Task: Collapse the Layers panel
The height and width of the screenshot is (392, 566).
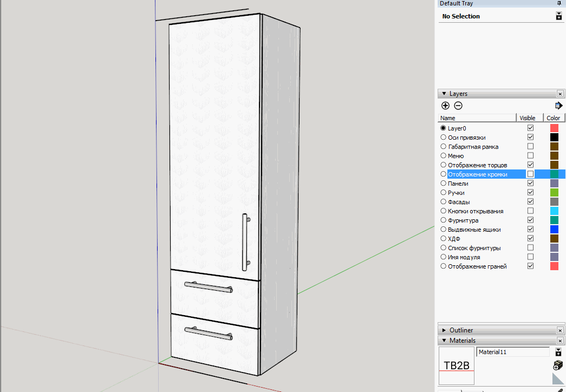Action: tap(444, 94)
